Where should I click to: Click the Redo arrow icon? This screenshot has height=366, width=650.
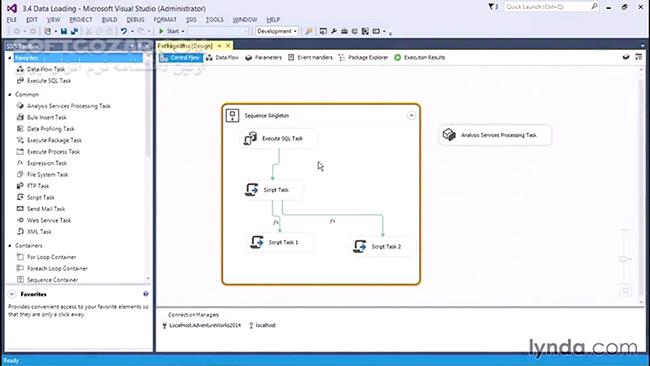[141, 31]
